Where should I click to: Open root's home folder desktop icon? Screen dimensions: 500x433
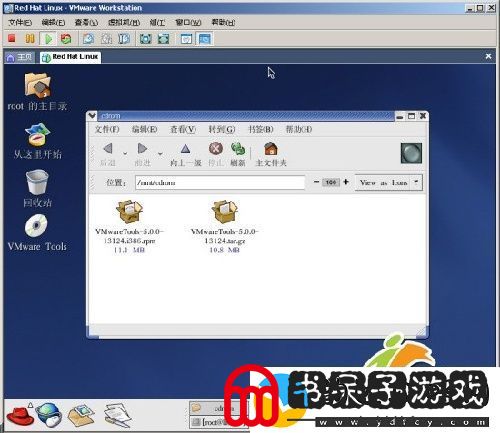pyautogui.click(x=37, y=86)
